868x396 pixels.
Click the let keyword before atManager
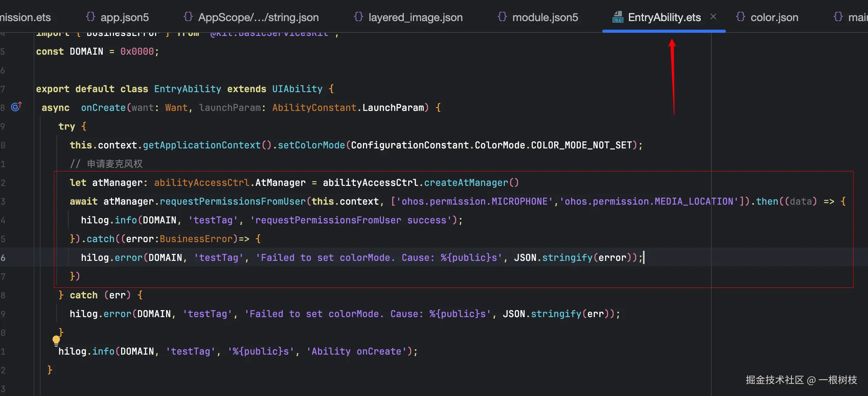click(x=78, y=183)
